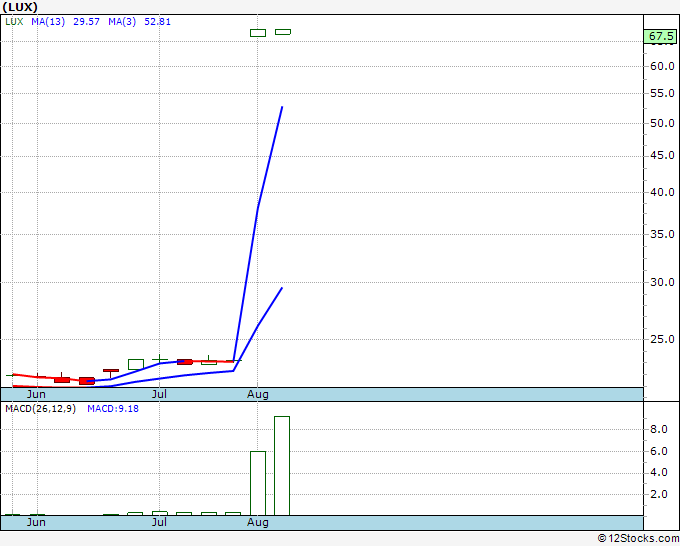
Task: Click the (LUX) chart title
Action: [20, 7]
